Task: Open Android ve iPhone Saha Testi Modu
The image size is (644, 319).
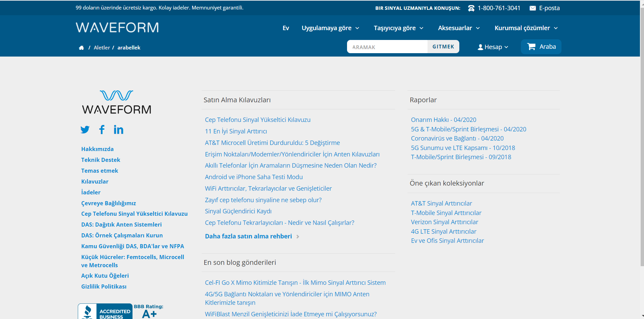Action: (x=254, y=177)
